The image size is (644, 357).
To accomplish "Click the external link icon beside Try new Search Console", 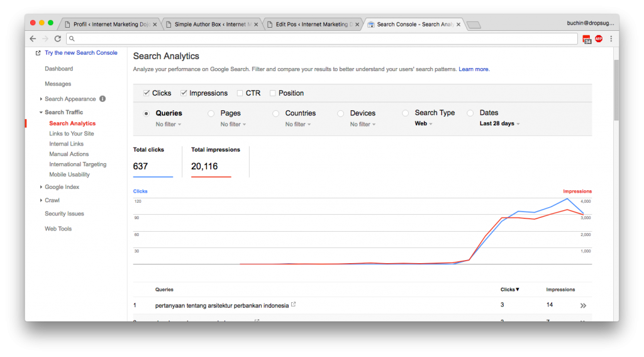I will 38,53.
